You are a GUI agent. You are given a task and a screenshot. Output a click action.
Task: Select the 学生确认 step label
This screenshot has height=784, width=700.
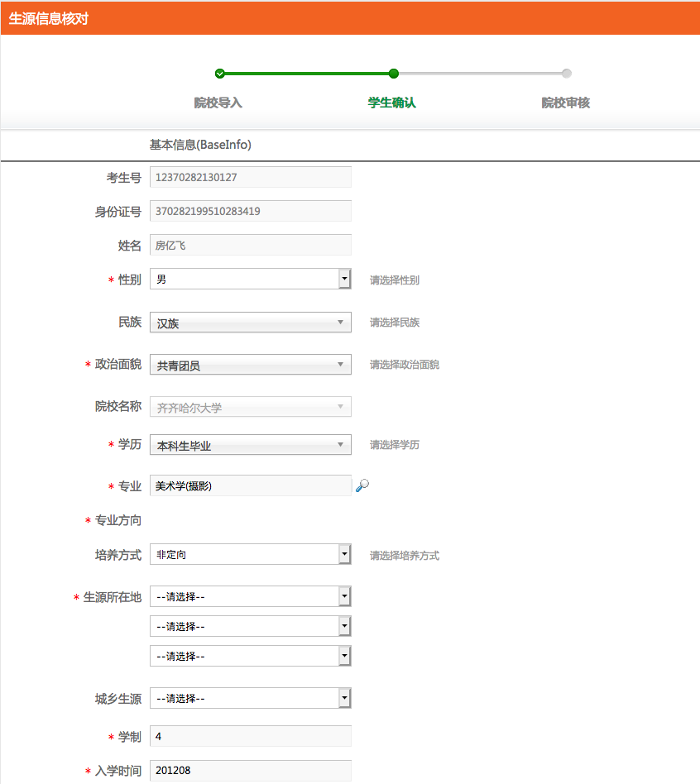coord(392,103)
